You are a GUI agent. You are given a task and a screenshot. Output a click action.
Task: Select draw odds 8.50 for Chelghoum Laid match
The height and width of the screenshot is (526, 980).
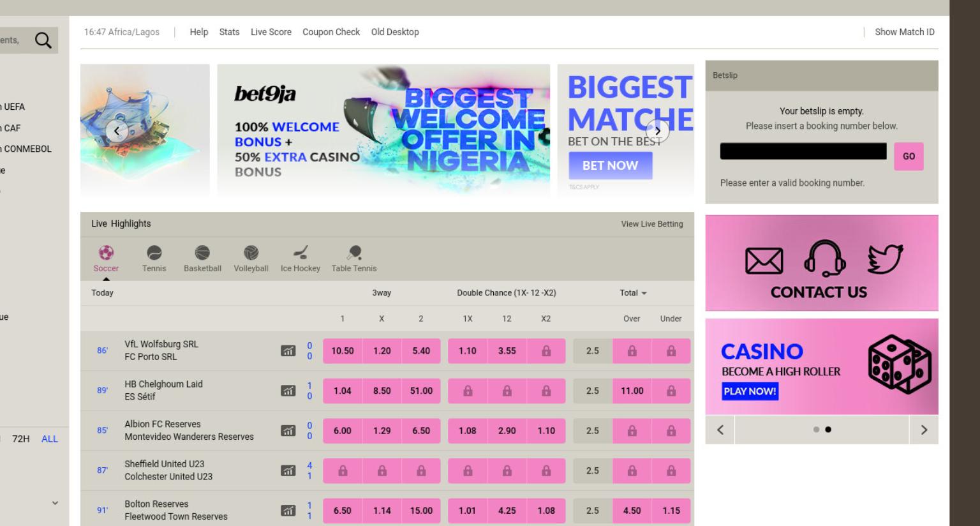(382, 391)
